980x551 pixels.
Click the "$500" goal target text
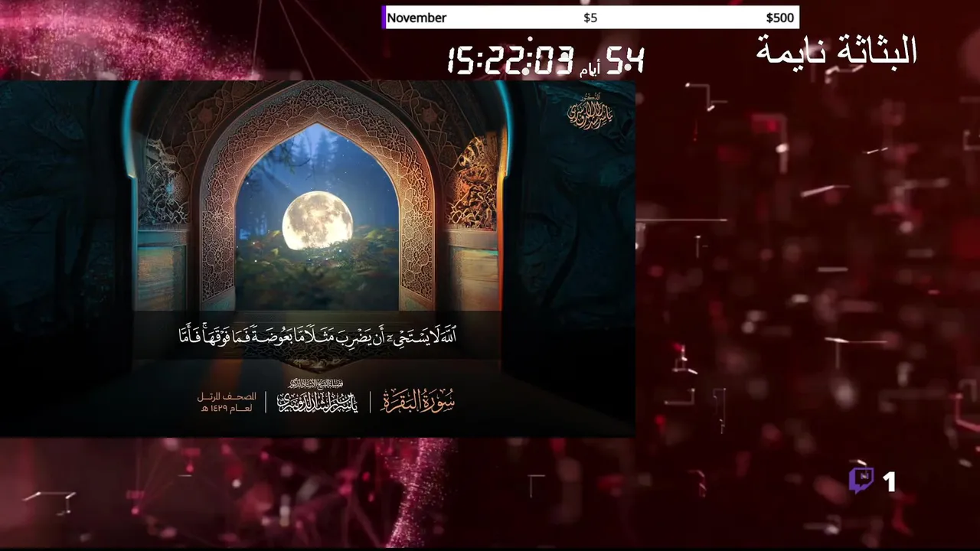tap(779, 18)
